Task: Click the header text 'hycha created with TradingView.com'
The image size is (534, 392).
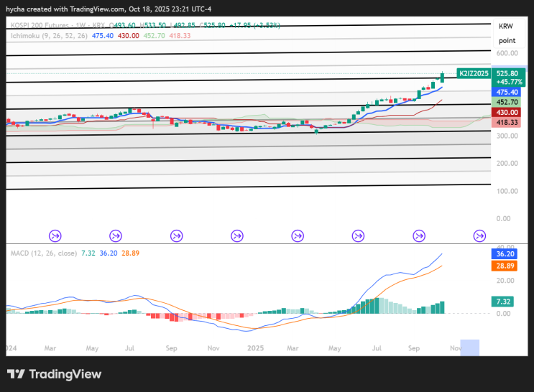Action: pos(65,9)
